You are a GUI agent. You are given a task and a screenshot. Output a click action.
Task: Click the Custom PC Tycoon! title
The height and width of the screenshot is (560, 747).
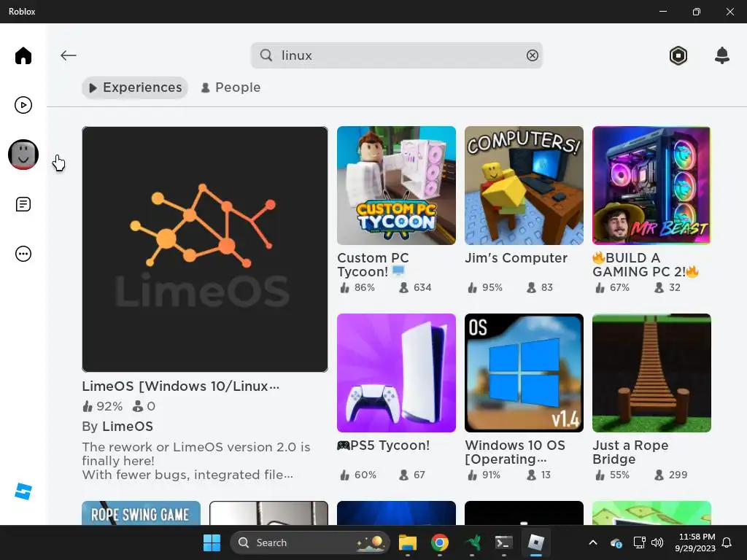tap(373, 265)
